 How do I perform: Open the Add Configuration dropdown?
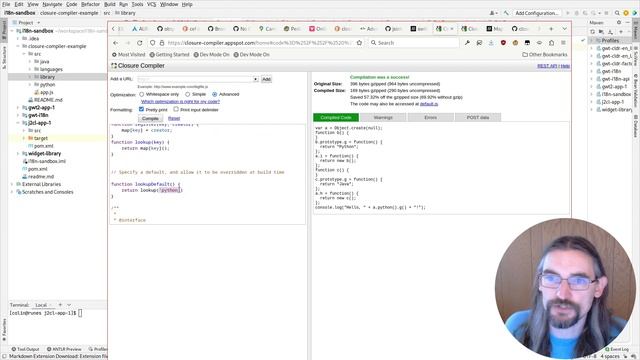tap(537, 13)
